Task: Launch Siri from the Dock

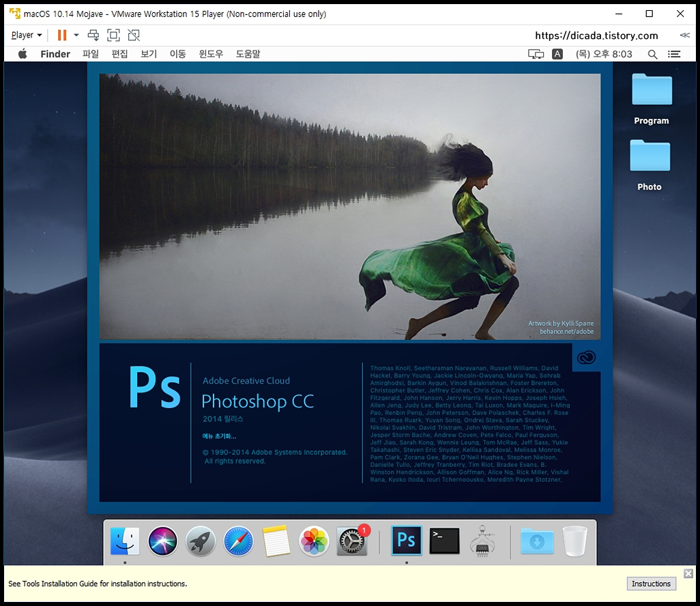Action: (162, 540)
